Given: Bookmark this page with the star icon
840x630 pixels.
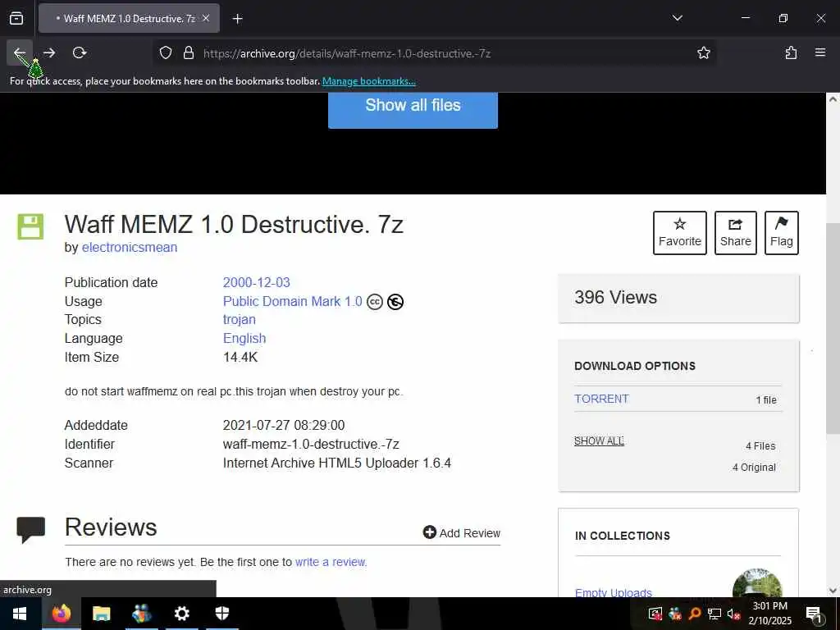Looking at the screenshot, I should (x=703, y=52).
